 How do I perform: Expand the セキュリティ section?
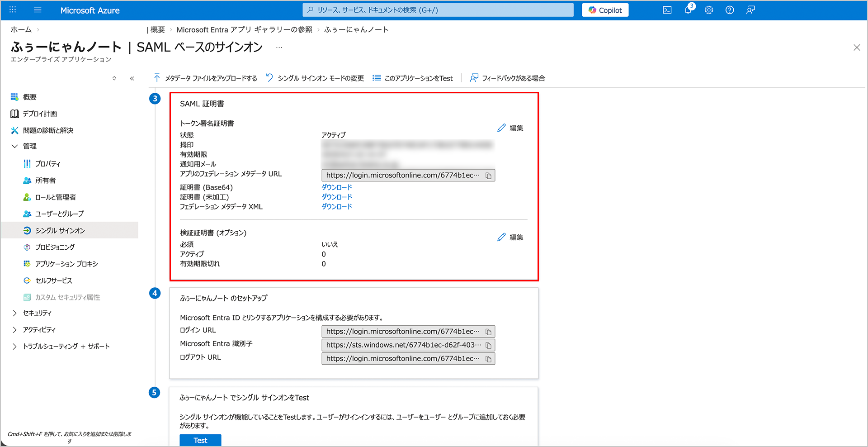tap(15, 313)
